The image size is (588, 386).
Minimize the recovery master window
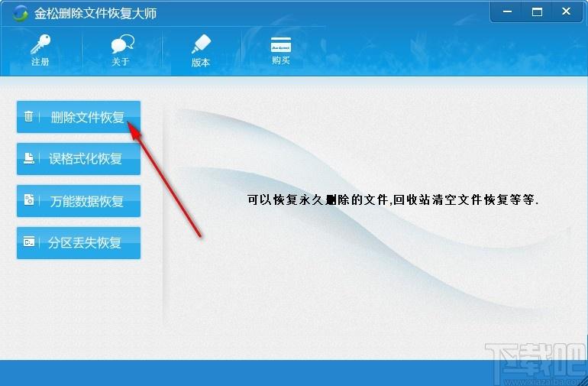point(507,12)
